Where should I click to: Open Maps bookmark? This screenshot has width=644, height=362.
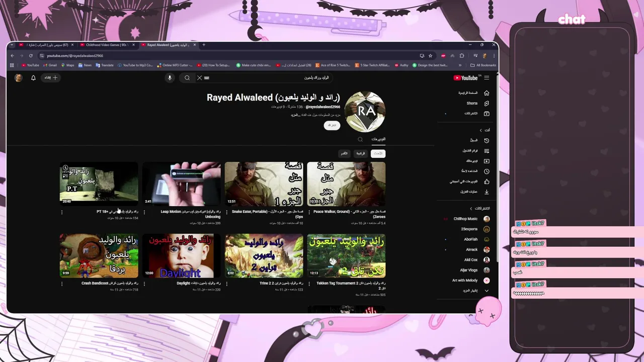coord(68,65)
